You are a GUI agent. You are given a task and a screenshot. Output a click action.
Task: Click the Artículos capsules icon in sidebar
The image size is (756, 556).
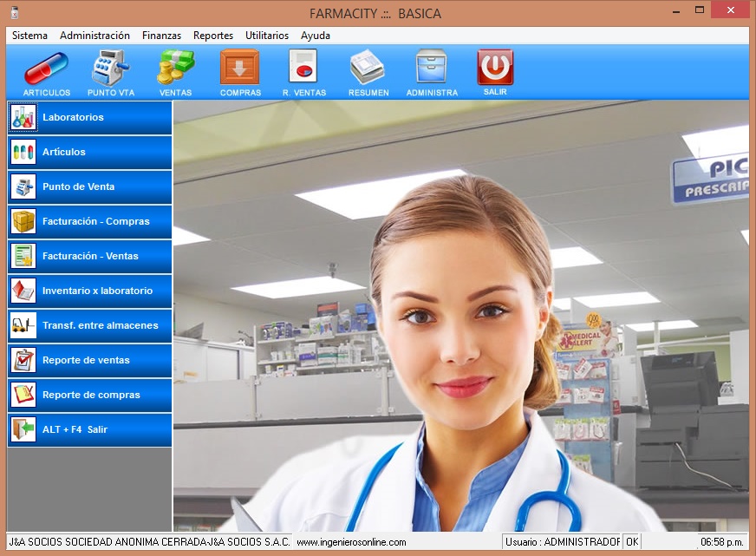click(23, 152)
